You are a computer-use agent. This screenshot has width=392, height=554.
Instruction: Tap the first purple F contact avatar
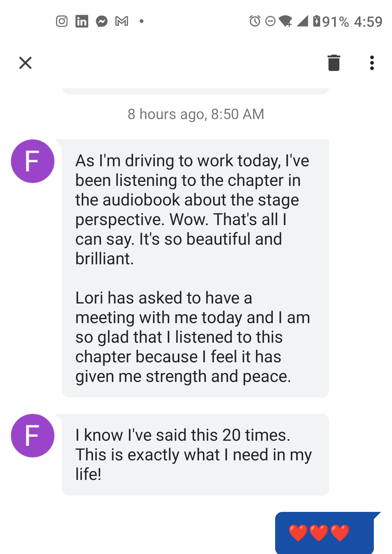(33, 161)
